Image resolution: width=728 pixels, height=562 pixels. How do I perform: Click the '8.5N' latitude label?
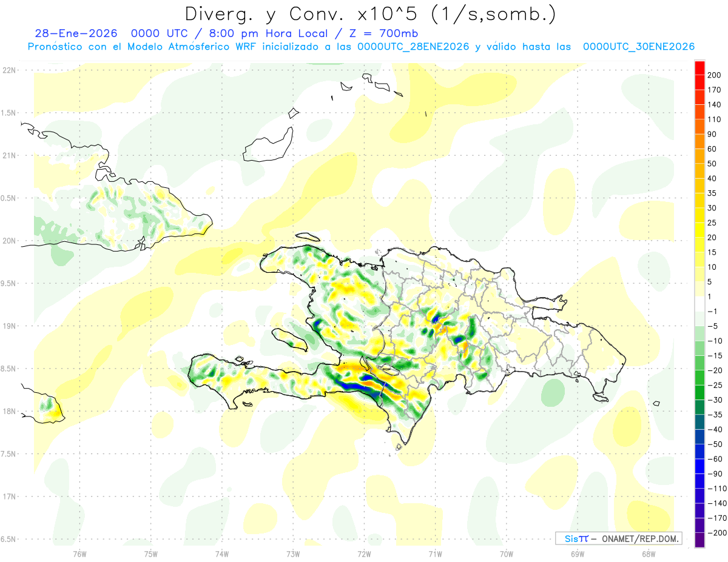8,369
